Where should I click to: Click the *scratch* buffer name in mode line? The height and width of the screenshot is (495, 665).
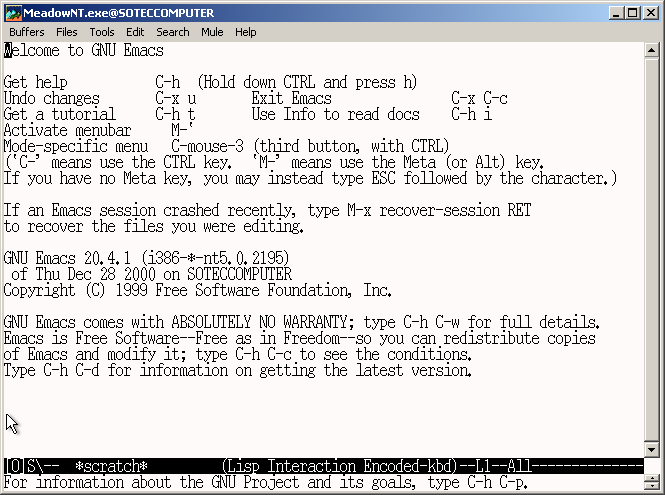[x=111, y=466]
